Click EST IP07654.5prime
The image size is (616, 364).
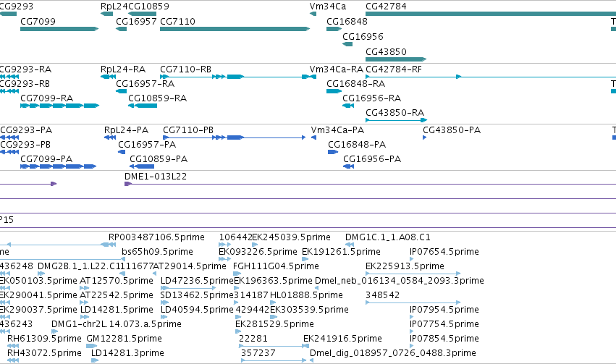click(444, 252)
